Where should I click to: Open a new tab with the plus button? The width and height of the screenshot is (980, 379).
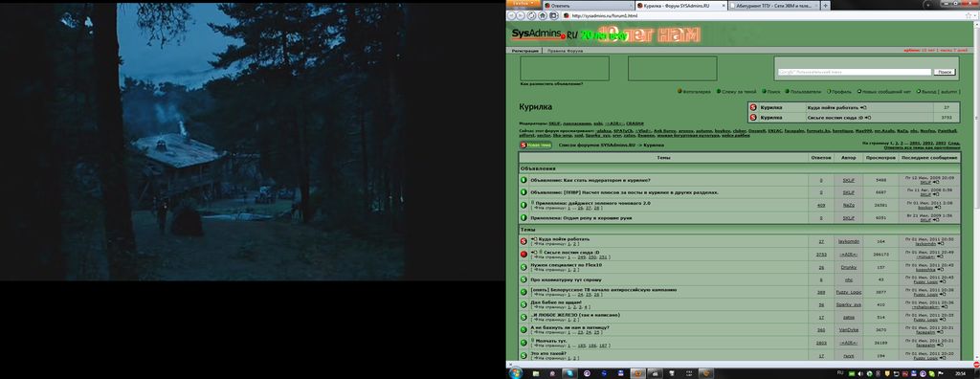(x=826, y=5)
